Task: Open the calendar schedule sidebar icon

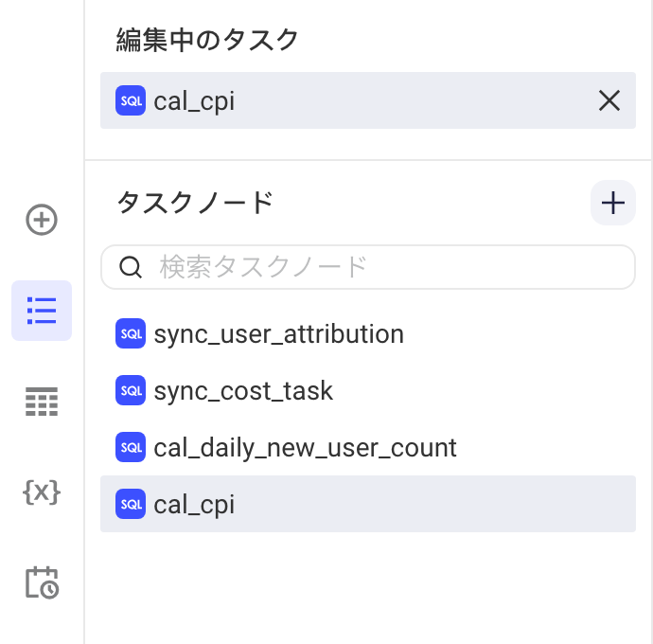Action: (42, 582)
